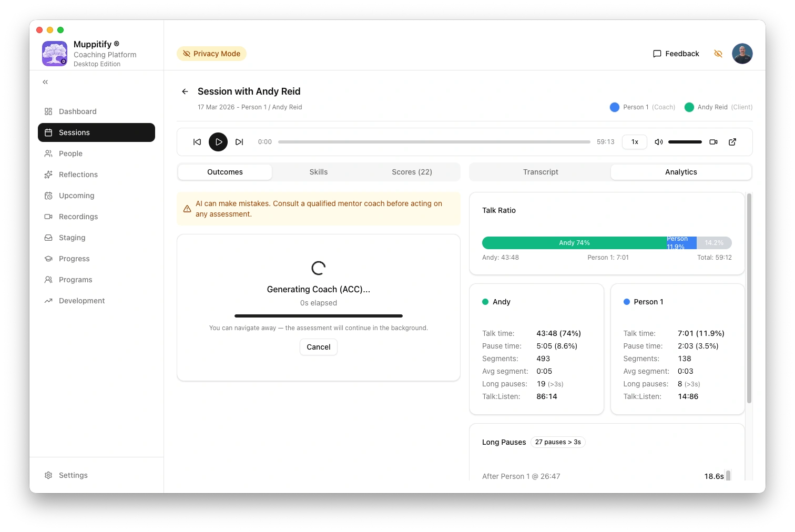Screen dimensions: 795x532
Task: Click the play button in audio player
Action: (x=218, y=142)
